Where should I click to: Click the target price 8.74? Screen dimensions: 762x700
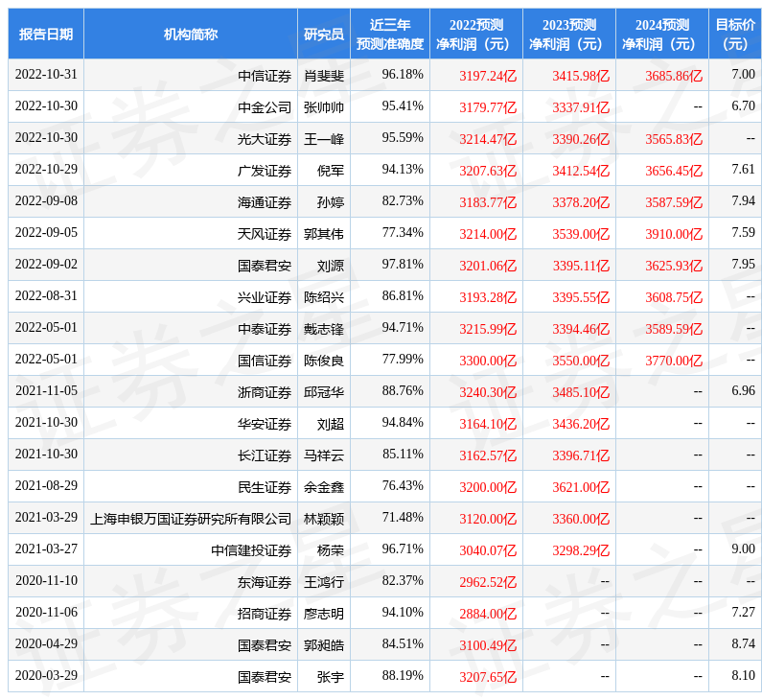tap(743, 643)
